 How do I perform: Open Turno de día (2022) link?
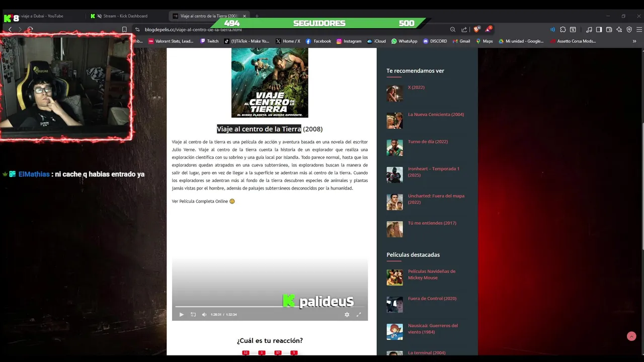[x=428, y=142]
